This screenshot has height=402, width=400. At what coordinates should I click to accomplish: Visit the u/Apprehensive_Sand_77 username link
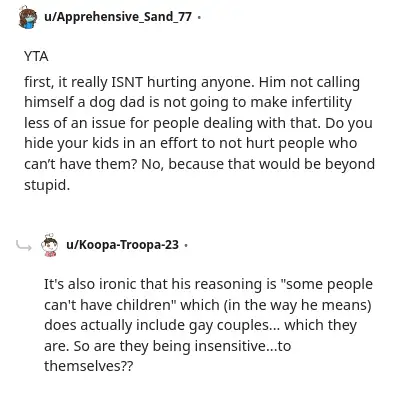118,16
